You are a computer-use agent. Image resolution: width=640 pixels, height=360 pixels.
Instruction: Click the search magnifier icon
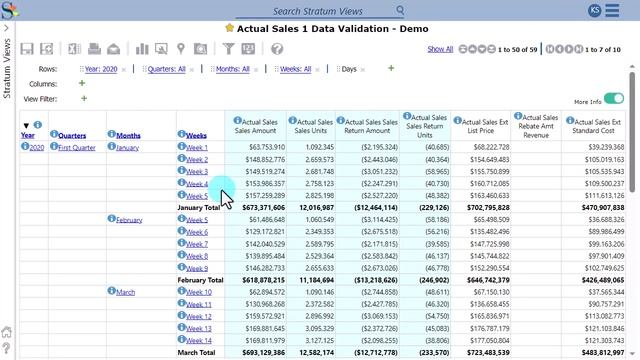point(400,10)
